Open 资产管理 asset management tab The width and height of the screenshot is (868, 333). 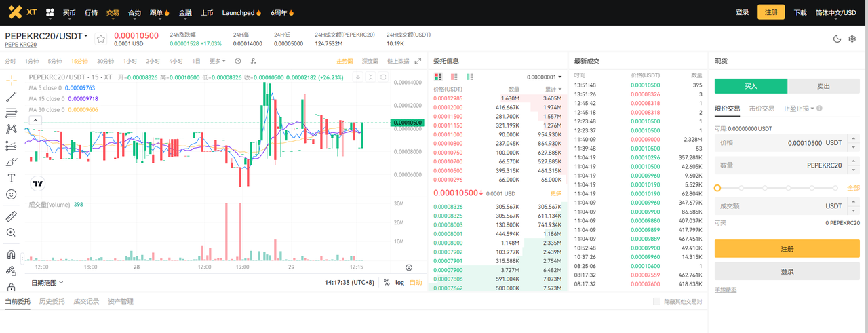coord(121,301)
